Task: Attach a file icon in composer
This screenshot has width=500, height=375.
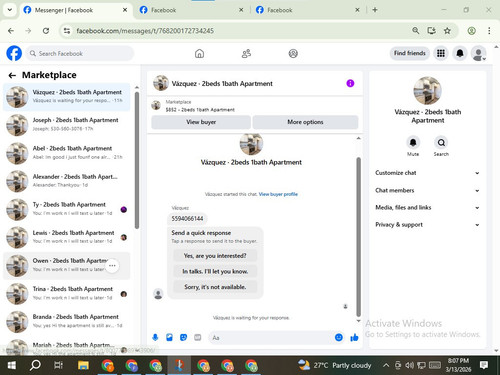Action: 169,338
